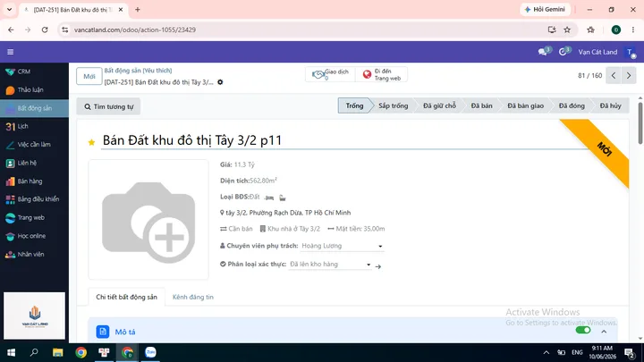Open Trang web website app

click(25, 217)
